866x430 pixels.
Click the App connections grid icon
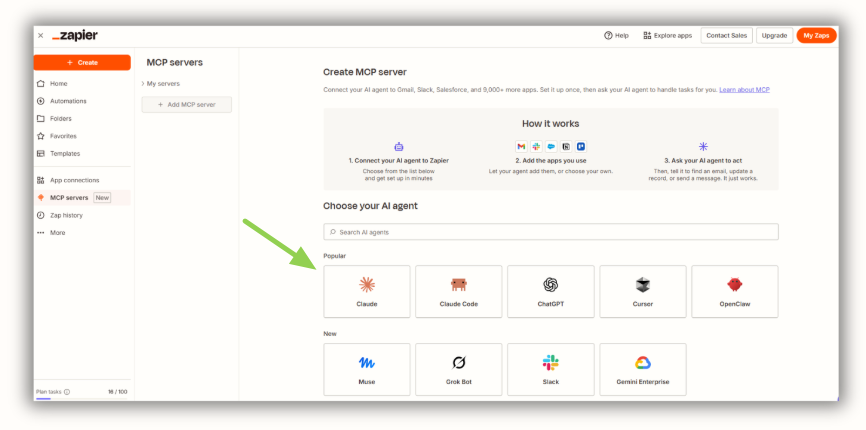pos(40,180)
